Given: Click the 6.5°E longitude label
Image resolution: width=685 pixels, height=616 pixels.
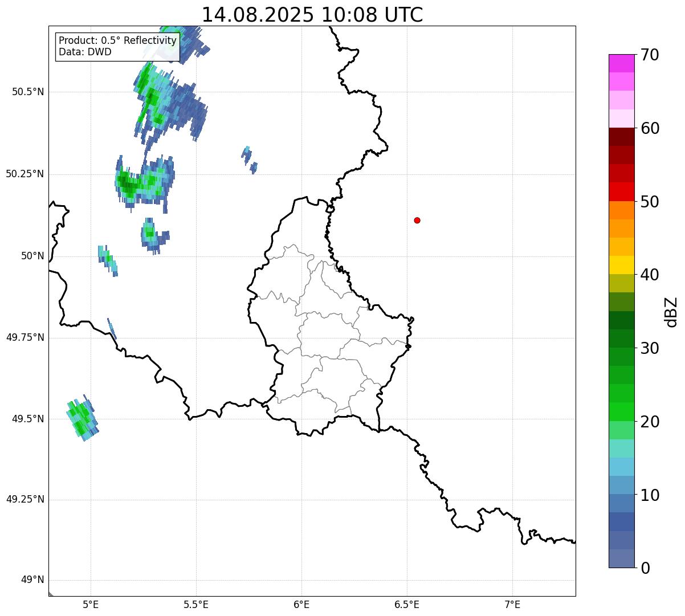Looking at the screenshot, I should tap(407, 605).
